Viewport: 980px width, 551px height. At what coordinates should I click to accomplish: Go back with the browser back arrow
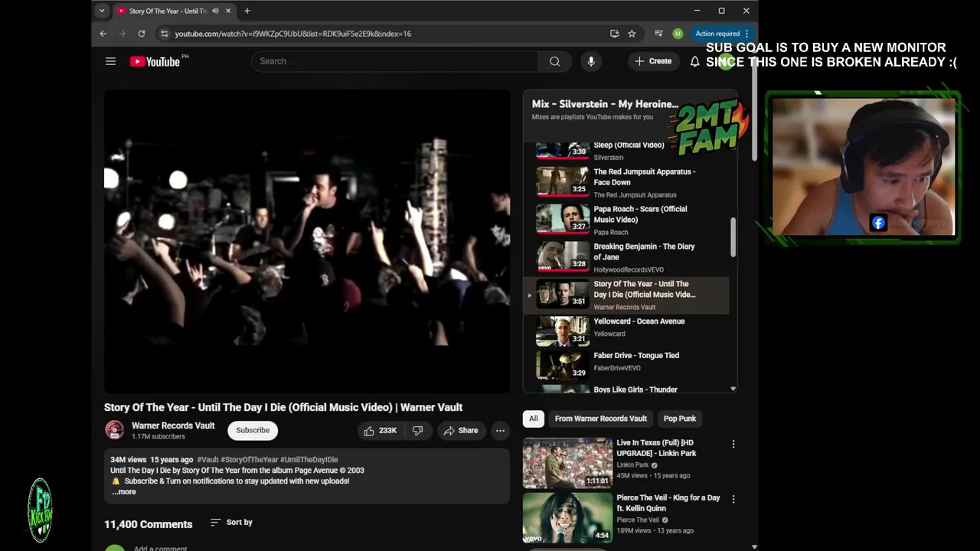pyautogui.click(x=103, y=34)
